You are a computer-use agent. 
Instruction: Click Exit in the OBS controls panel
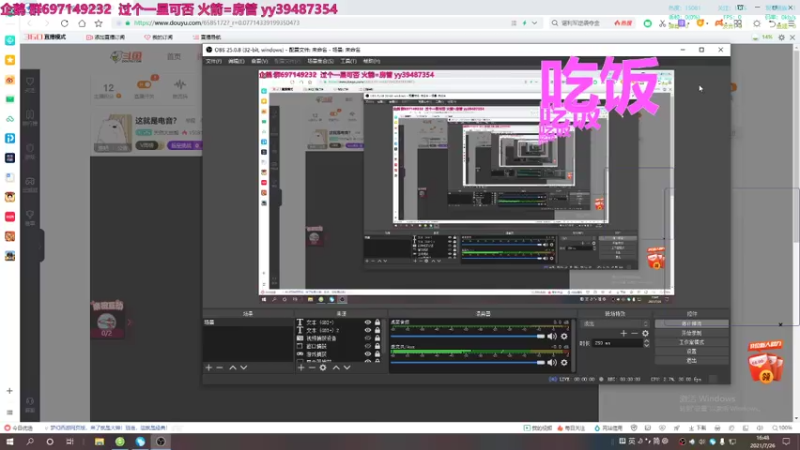(691, 360)
